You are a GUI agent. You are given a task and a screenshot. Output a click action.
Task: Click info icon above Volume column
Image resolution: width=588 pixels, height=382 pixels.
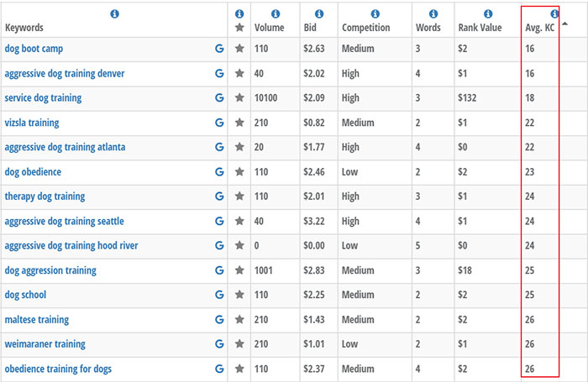[x=275, y=14]
